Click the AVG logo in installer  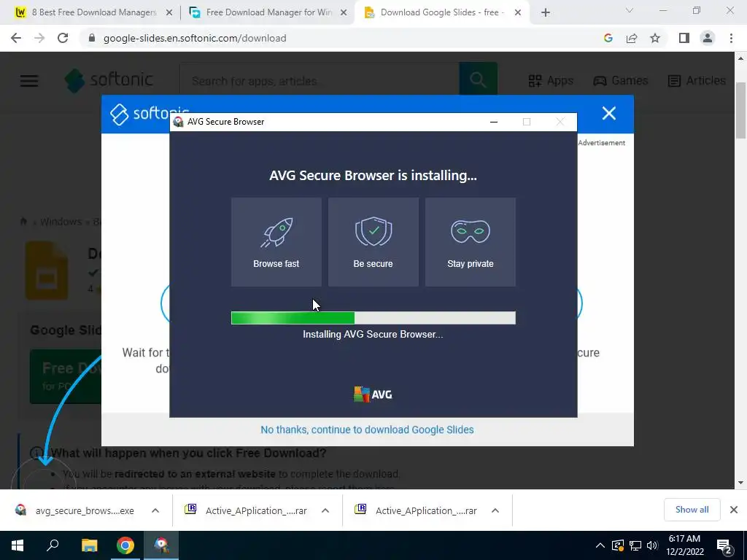[373, 394]
